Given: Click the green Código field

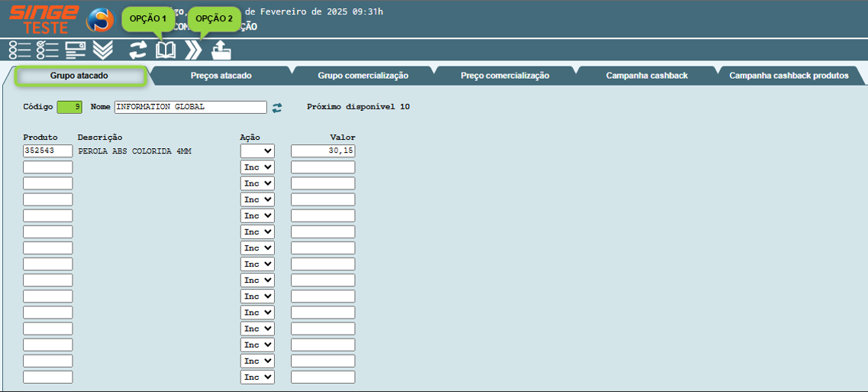Looking at the screenshot, I should pyautogui.click(x=69, y=107).
